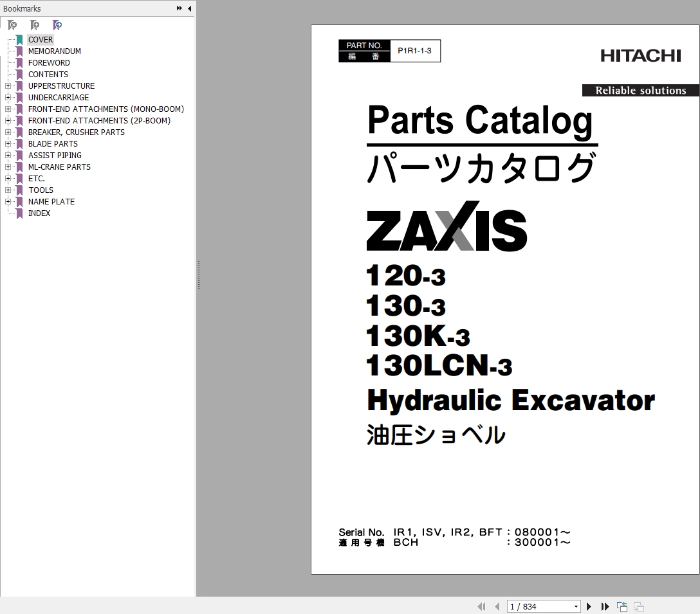Viewport: 700px width, 614px height.
Task: Jump to the last page
Action: click(605, 606)
